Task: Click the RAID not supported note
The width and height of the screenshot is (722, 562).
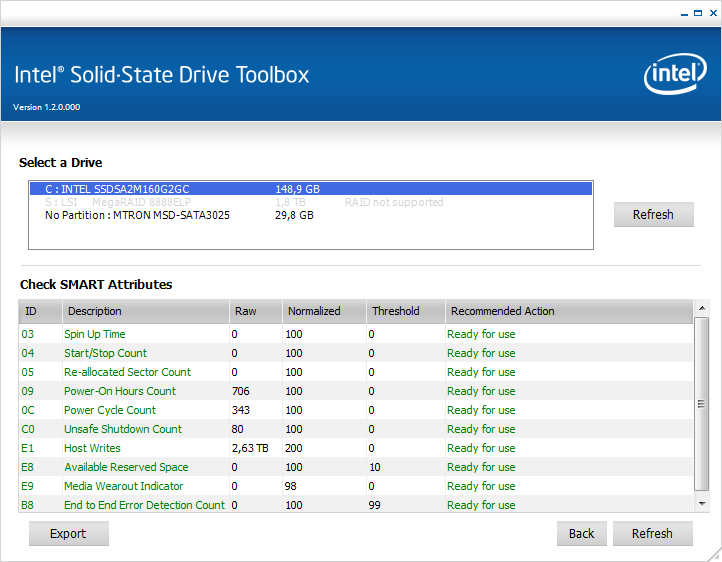Action: tap(394, 202)
